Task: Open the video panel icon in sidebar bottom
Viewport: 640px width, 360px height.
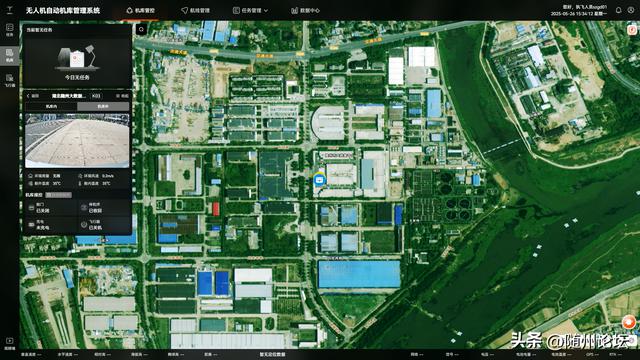Action: [9, 343]
